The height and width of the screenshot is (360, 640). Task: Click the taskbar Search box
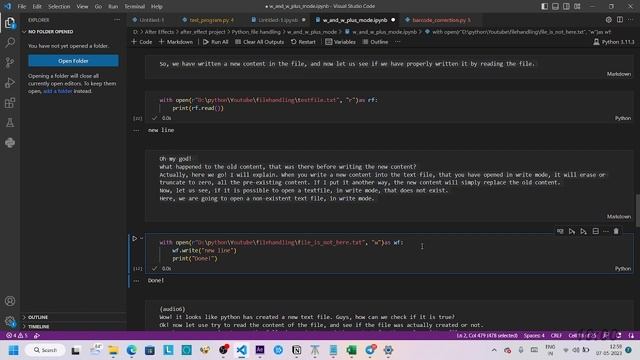45,350
